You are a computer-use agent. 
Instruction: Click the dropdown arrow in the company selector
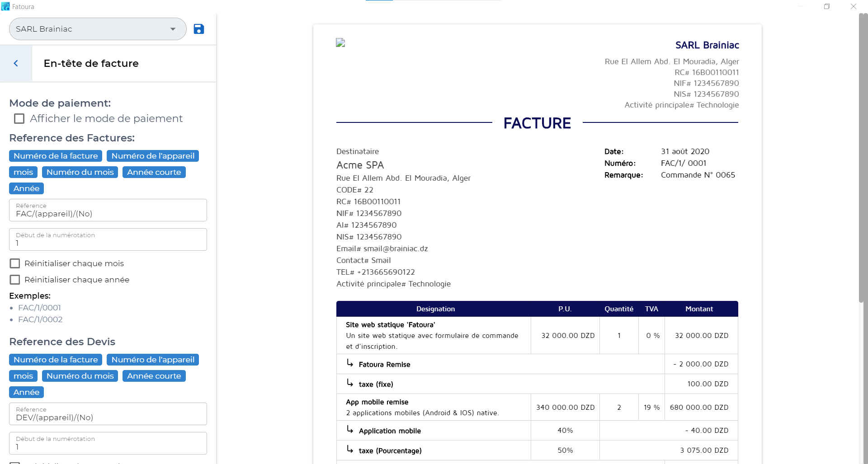[x=172, y=29]
